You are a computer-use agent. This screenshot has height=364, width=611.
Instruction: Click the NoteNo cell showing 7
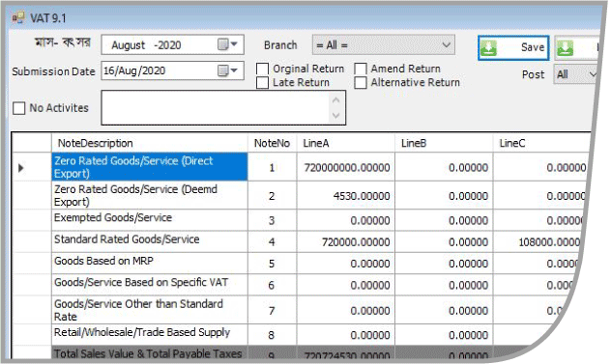coord(272,310)
